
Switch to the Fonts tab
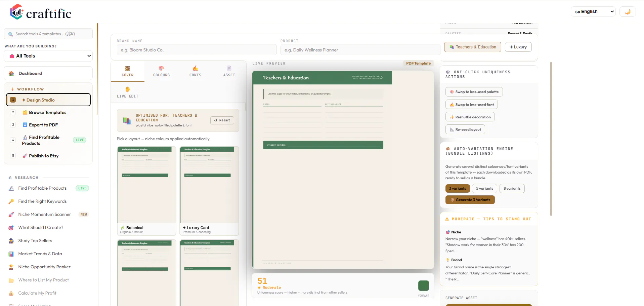(x=195, y=71)
